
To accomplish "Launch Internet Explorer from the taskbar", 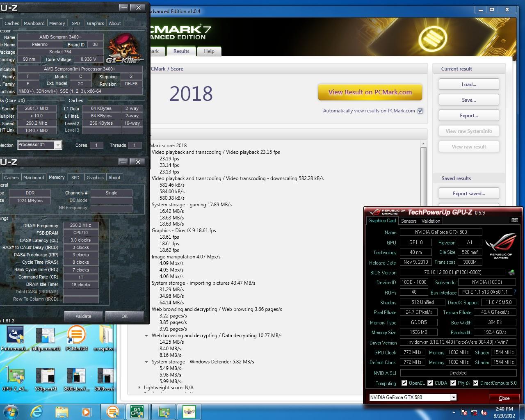I will [x=37, y=411].
